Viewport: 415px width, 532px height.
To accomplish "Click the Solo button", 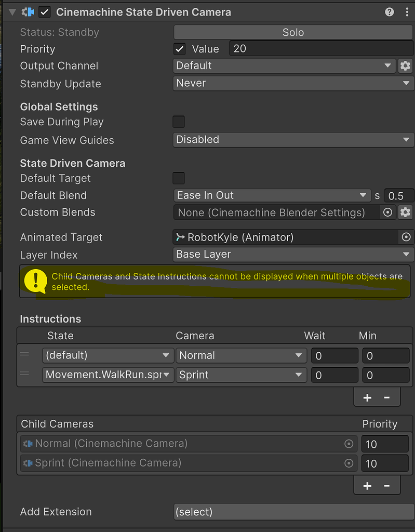I will [293, 32].
